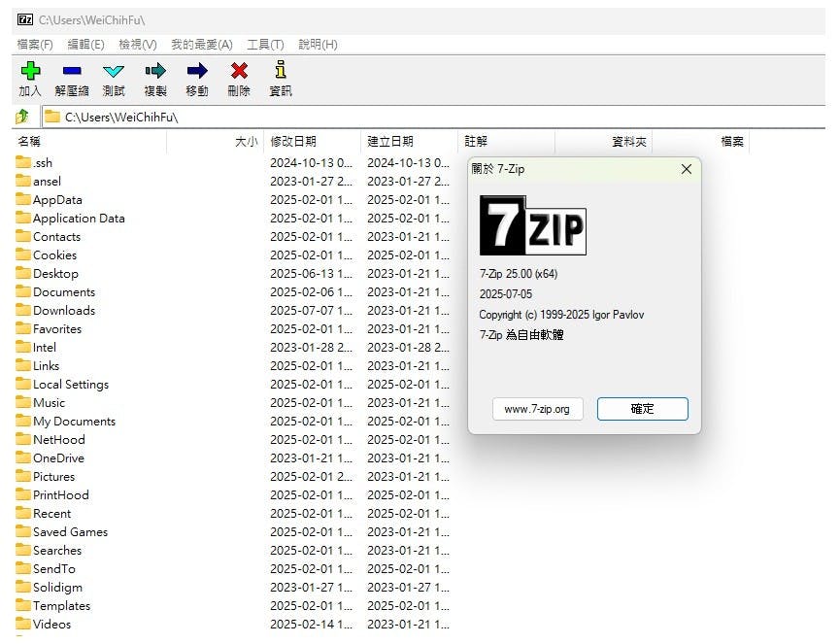Click modified date 2025-02-14 of Videos

312,624
